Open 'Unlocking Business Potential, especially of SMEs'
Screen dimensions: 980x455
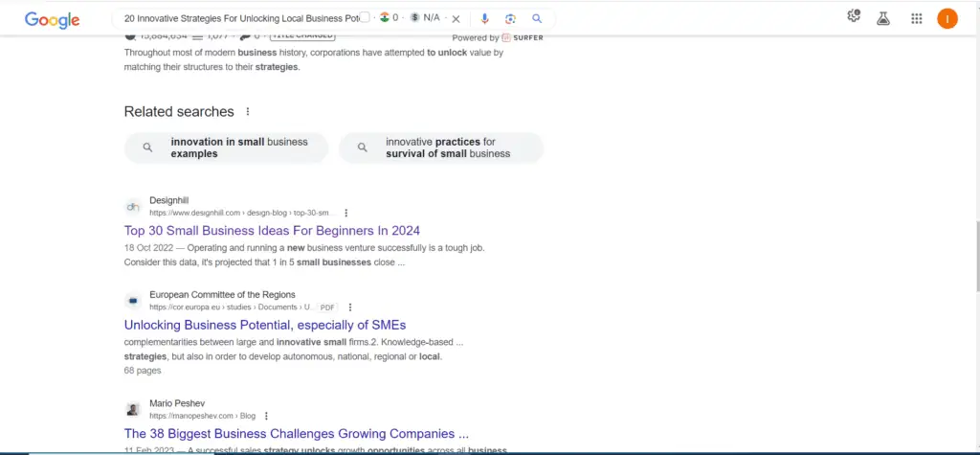click(x=265, y=326)
